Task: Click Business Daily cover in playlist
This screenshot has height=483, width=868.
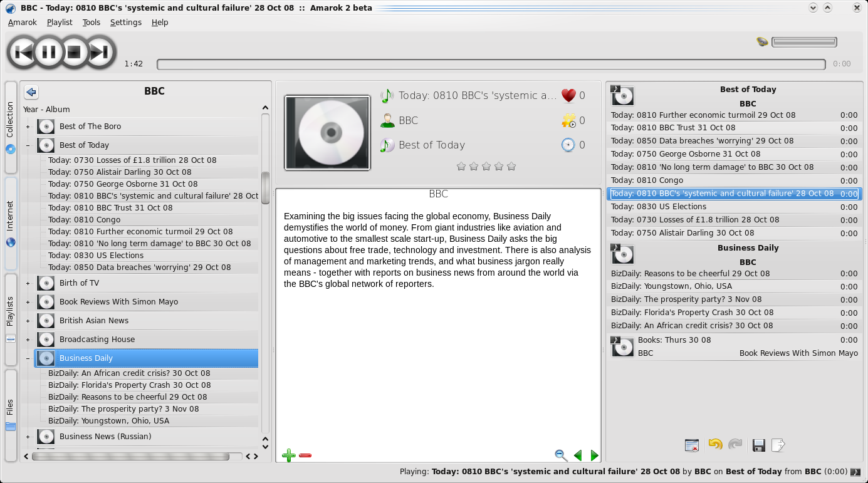Action: click(622, 254)
